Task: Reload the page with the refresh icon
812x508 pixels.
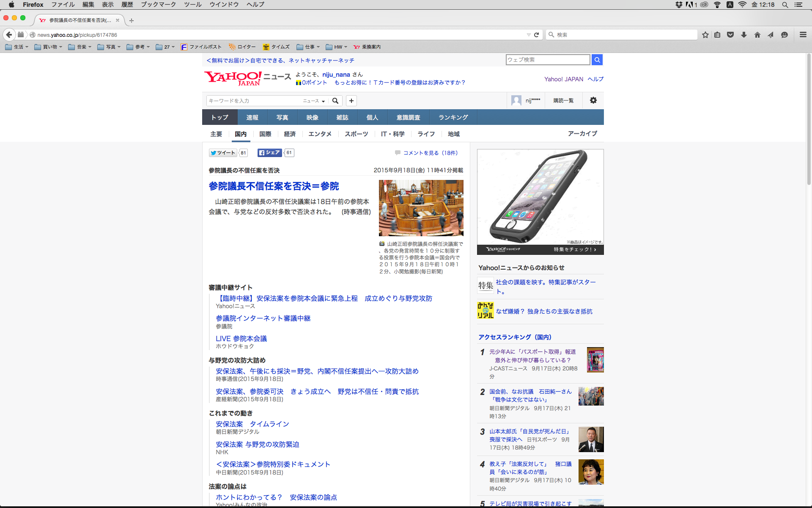Action: (536, 35)
